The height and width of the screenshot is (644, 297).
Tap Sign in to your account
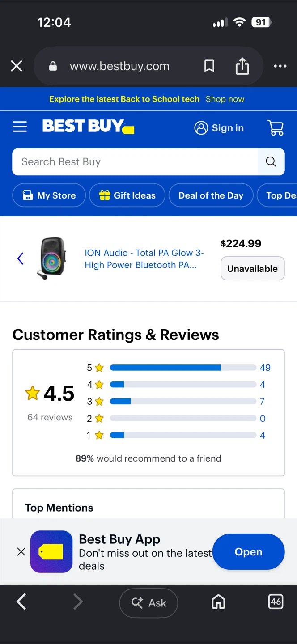click(219, 128)
